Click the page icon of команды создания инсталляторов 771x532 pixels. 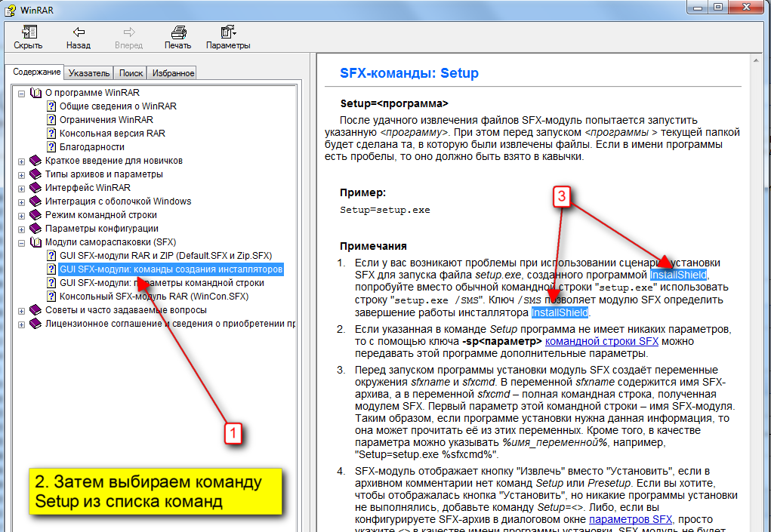click(x=51, y=269)
